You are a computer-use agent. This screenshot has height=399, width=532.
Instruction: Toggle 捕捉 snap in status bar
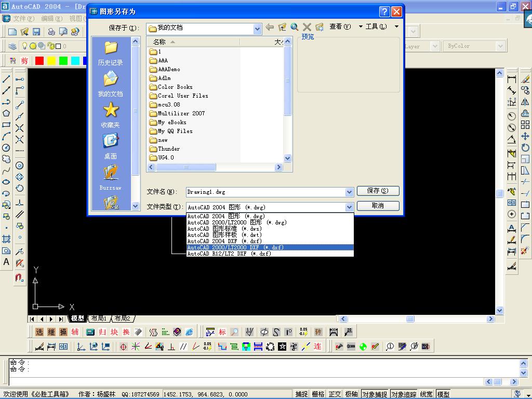(x=301, y=394)
